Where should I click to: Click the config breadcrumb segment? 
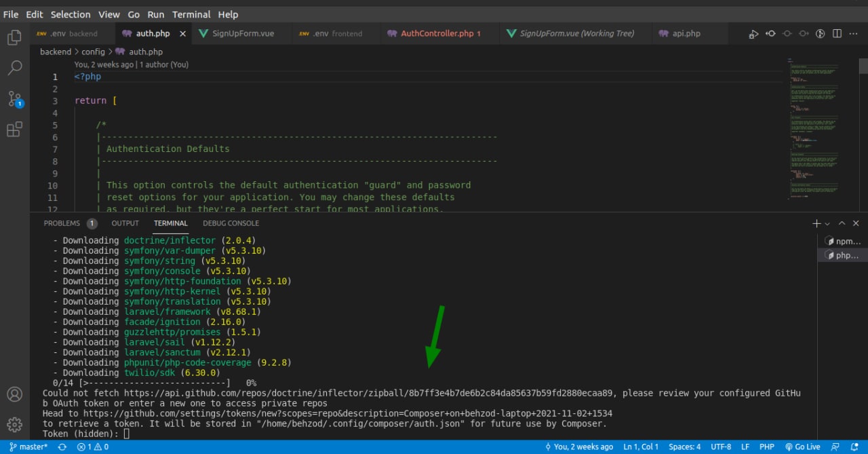tap(93, 52)
